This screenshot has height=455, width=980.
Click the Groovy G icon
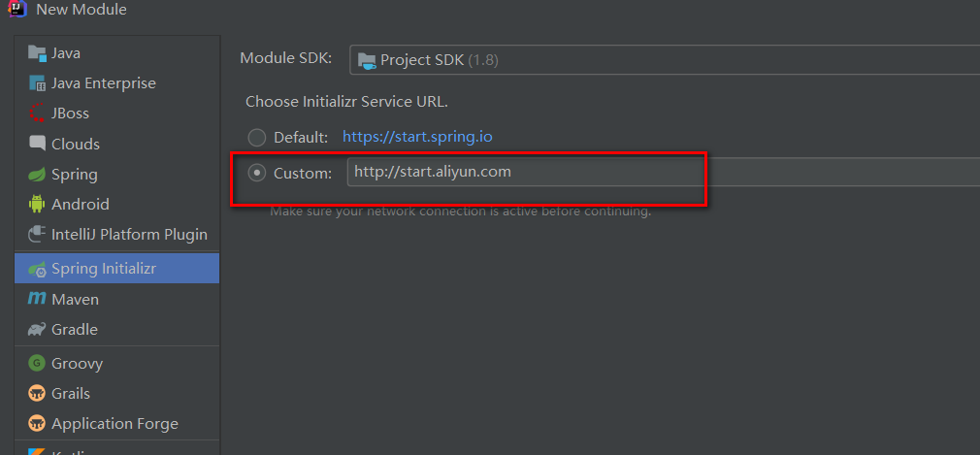point(38,363)
